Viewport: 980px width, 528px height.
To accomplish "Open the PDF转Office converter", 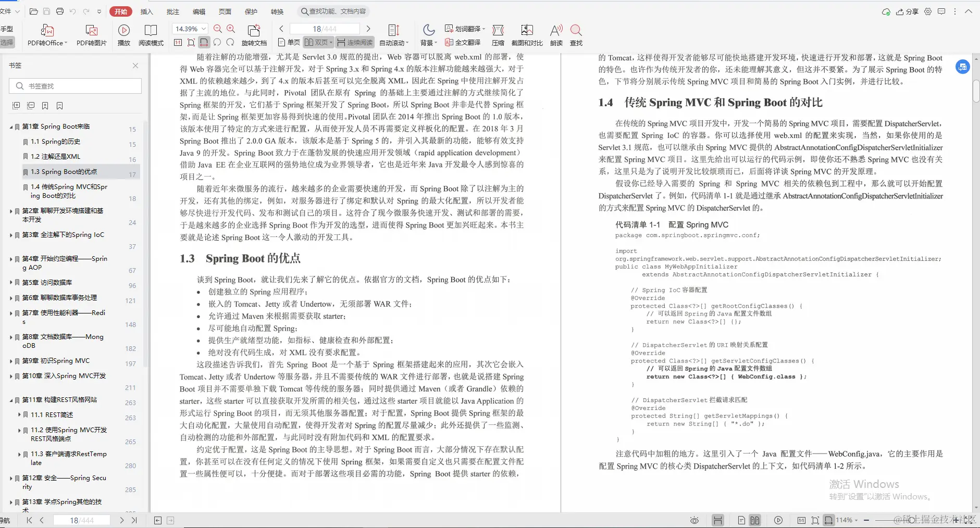I will [x=47, y=34].
